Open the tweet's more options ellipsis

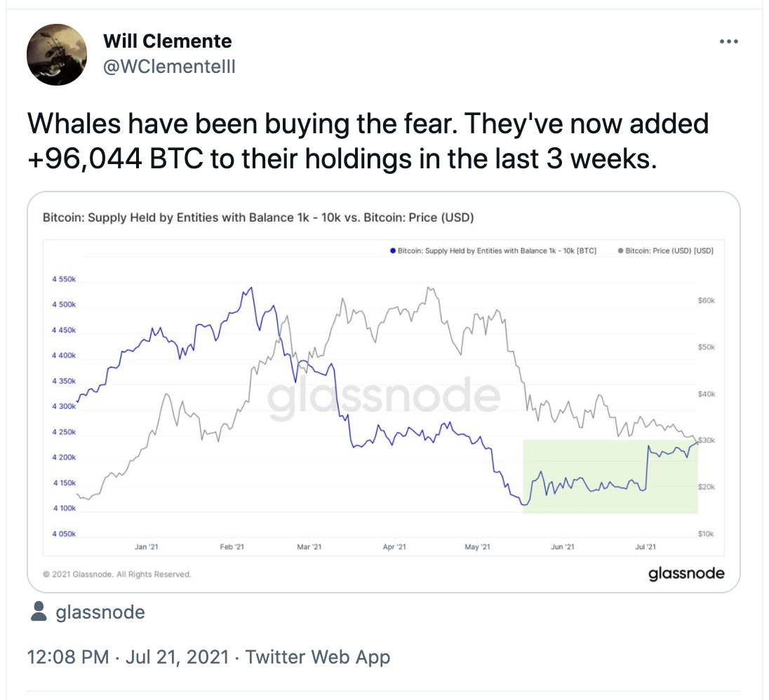[729, 42]
